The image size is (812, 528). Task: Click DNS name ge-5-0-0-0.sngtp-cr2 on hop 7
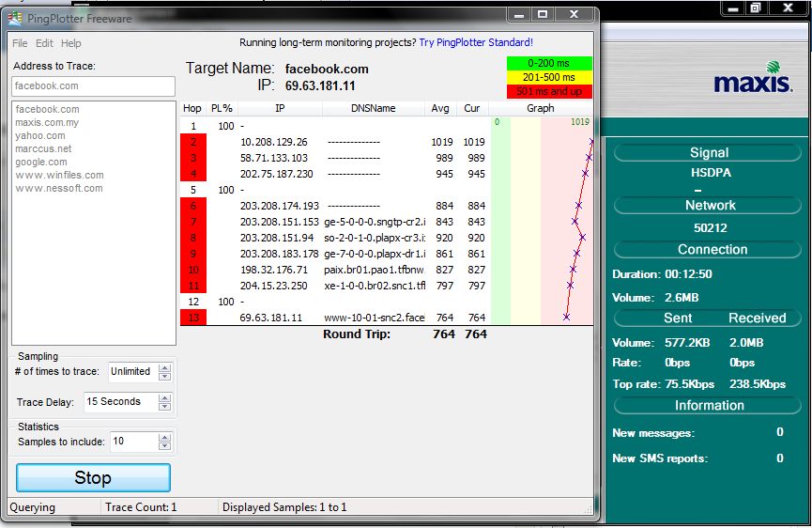point(375,222)
